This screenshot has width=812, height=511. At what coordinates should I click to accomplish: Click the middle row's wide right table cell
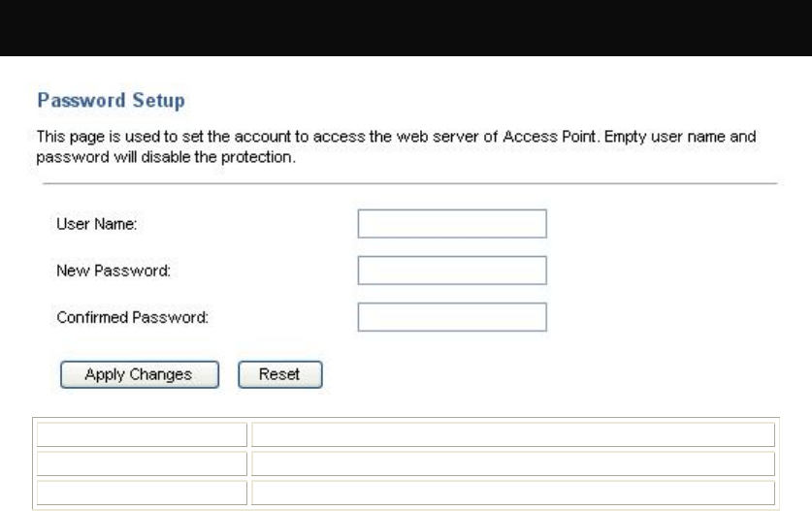pyautogui.click(x=513, y=463)
